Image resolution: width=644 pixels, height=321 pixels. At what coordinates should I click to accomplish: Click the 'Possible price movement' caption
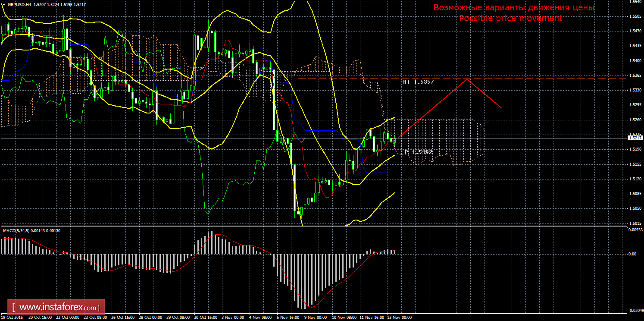[510, 18]
